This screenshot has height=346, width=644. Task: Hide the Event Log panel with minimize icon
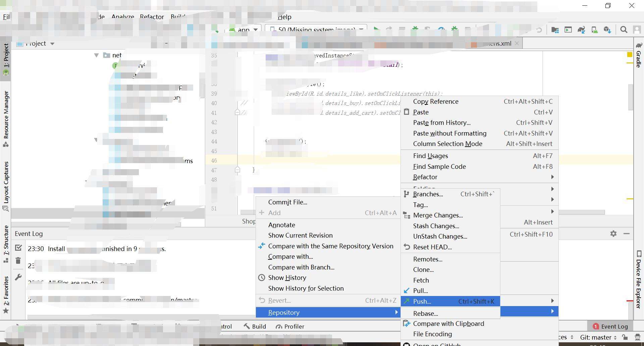coord(627,234)
